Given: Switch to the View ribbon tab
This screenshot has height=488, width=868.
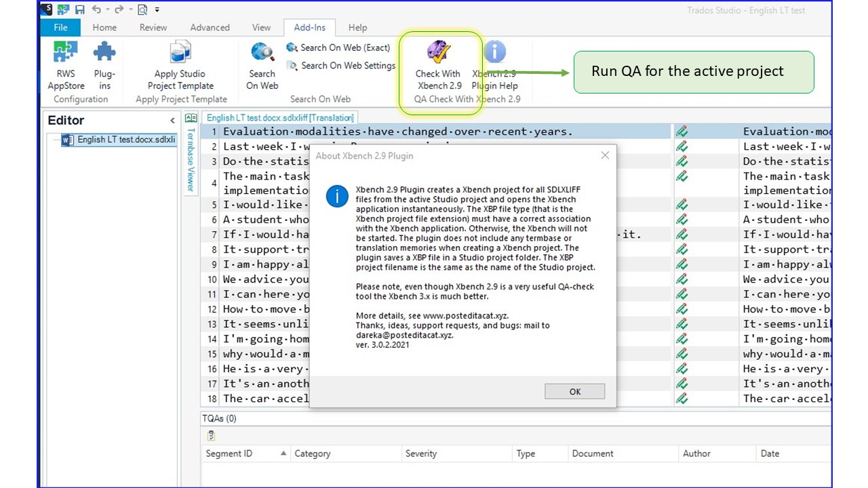Looking at the screenshot, I should point(261,27).
